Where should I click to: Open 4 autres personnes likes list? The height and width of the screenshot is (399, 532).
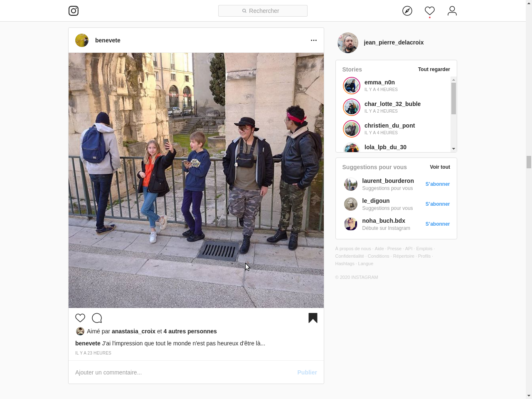(x=190, y=331)
